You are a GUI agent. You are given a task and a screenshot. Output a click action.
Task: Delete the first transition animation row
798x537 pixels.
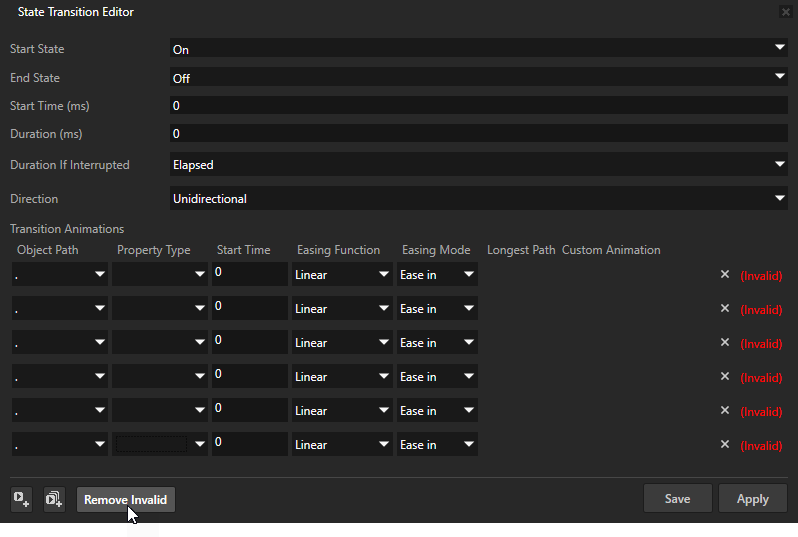click(x=725, y=275)
